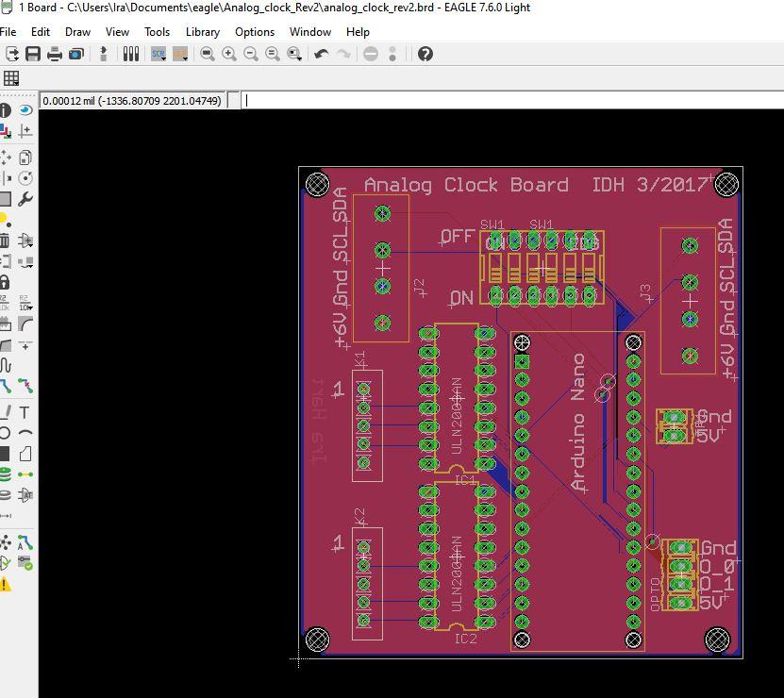
Task: Open the Window menu
Action: [310, 32]
